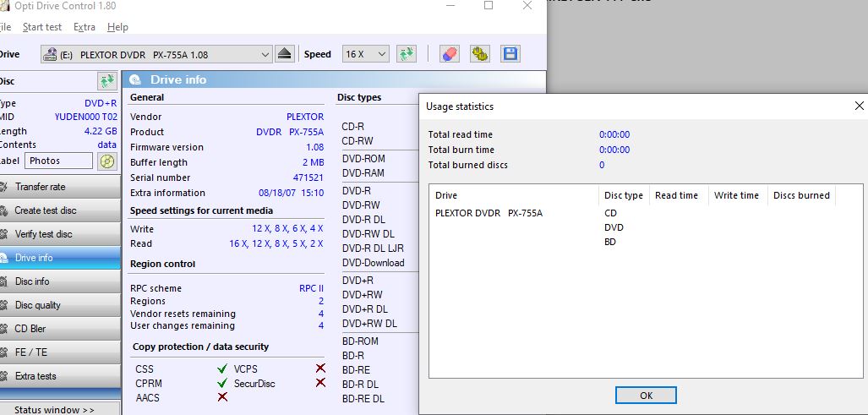Click the disc label apply icon

click(x=106, y=161)
